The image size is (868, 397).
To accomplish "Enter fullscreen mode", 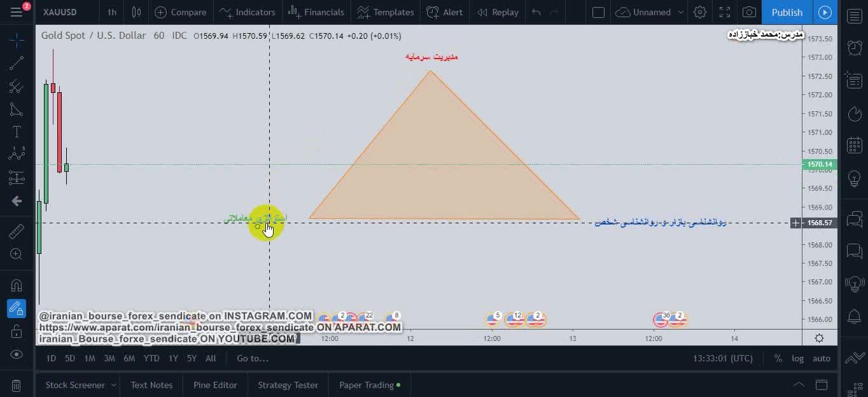I will point(725,12).
